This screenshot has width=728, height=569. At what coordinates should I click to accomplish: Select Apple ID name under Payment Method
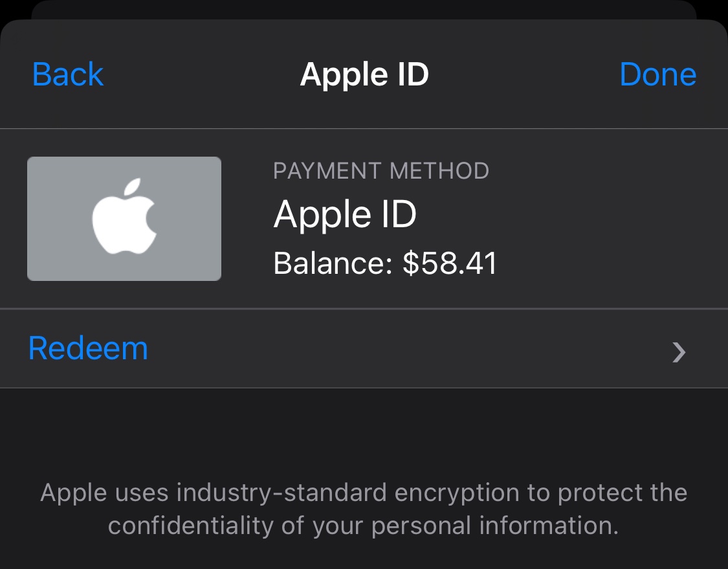pos(345,214)
